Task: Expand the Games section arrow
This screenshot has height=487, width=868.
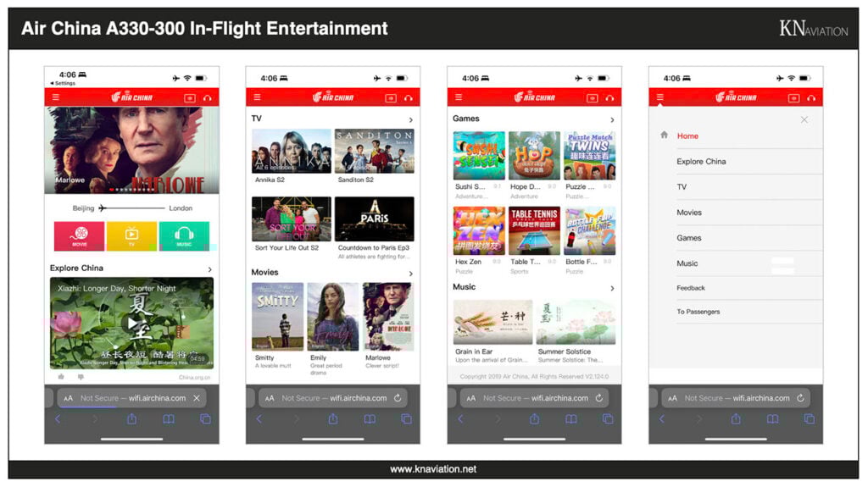Action: tap(612, 119)
